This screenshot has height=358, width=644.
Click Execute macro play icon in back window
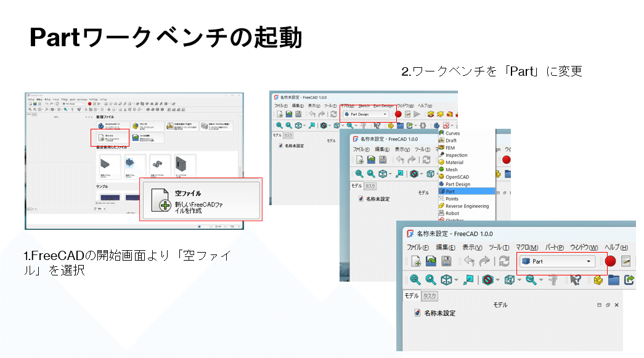click(417, 114)
